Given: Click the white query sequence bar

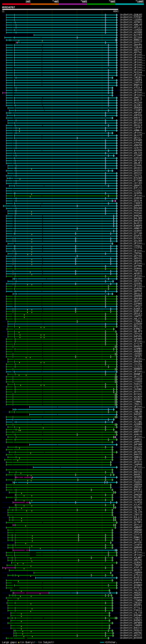Looking at the screenshot, I should [60, 9].
